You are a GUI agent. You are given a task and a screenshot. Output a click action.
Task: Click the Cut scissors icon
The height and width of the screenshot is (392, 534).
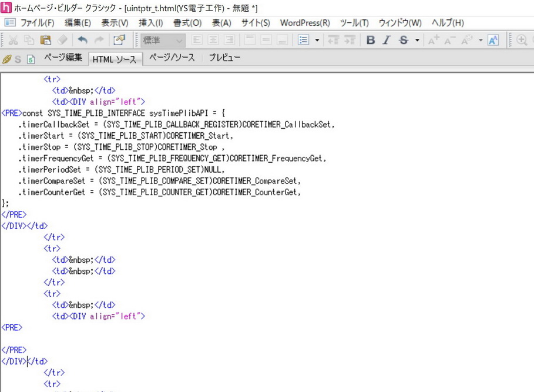[x=13, y=40]
